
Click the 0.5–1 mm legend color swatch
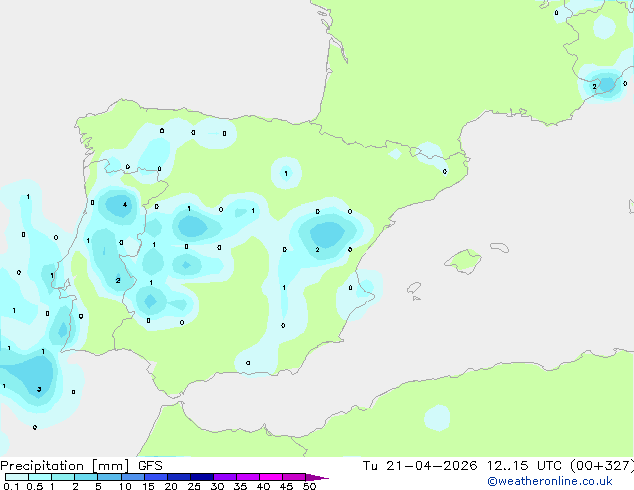tap(40, 477)
